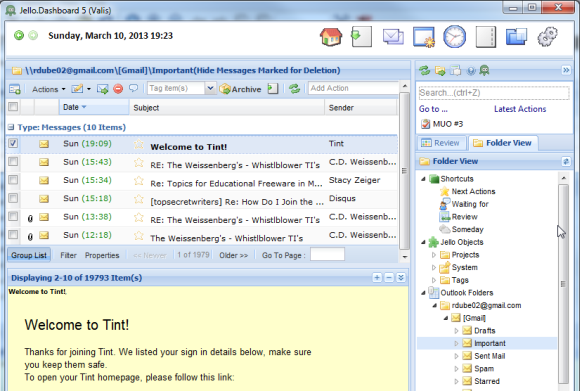
Task: Click the green sync icon in right panel
Action: point(425,70)
